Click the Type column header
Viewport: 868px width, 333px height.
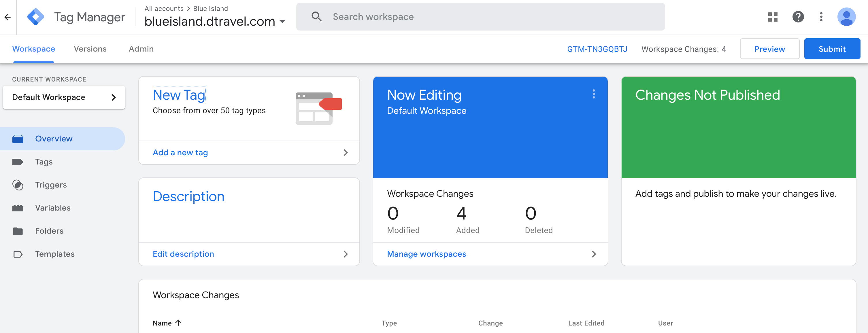(x=389, y=323)
